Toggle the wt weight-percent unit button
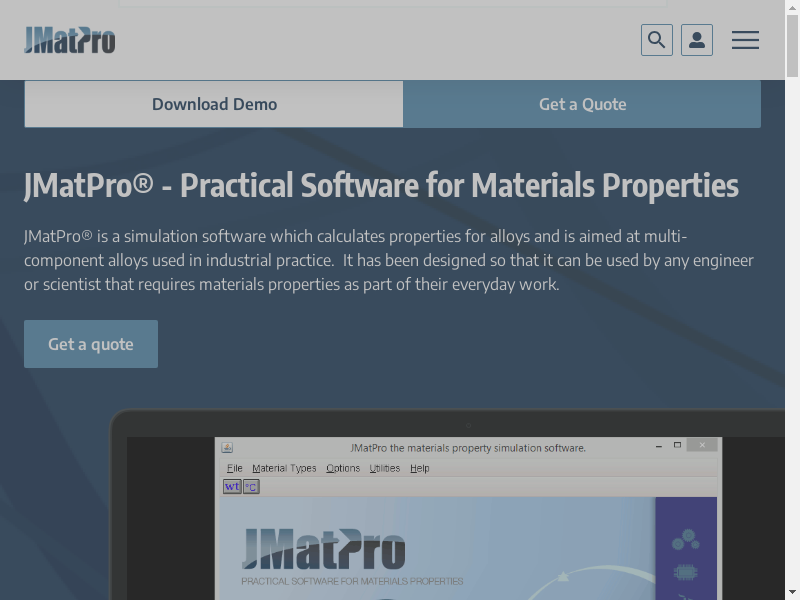Viewport: 800px width, 600px height. coord(232,487)
